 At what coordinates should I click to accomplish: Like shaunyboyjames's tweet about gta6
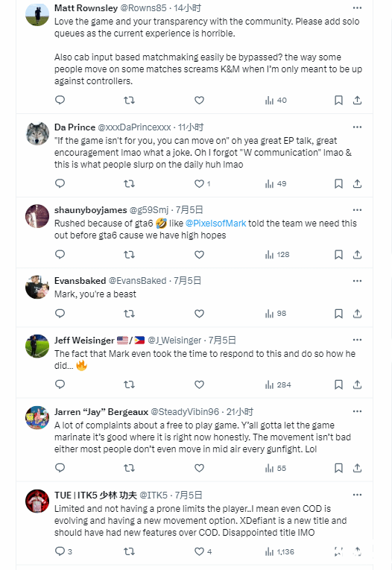199,255
